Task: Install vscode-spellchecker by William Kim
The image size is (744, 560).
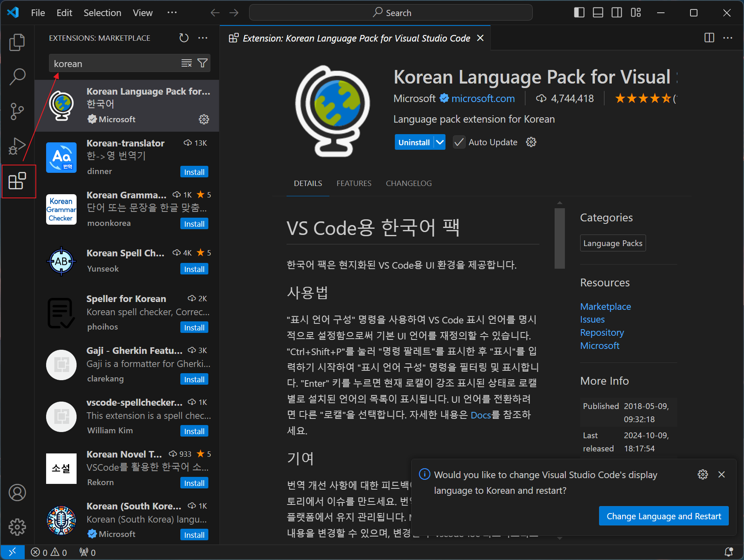Action: click(194, 431)
